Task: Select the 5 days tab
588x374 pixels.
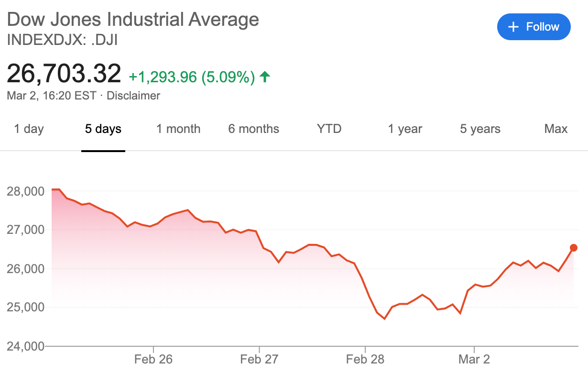Action: (x=103, y=129)
